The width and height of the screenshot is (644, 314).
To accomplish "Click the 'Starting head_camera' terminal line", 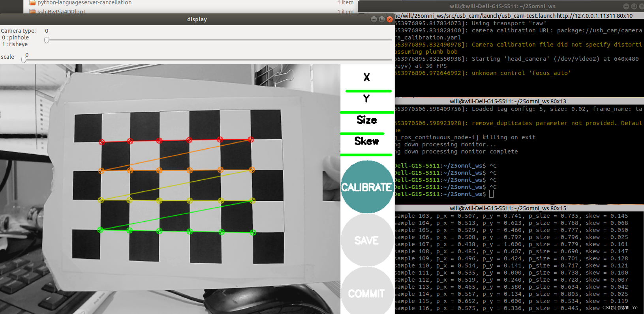I will click(x=517, y=59).
